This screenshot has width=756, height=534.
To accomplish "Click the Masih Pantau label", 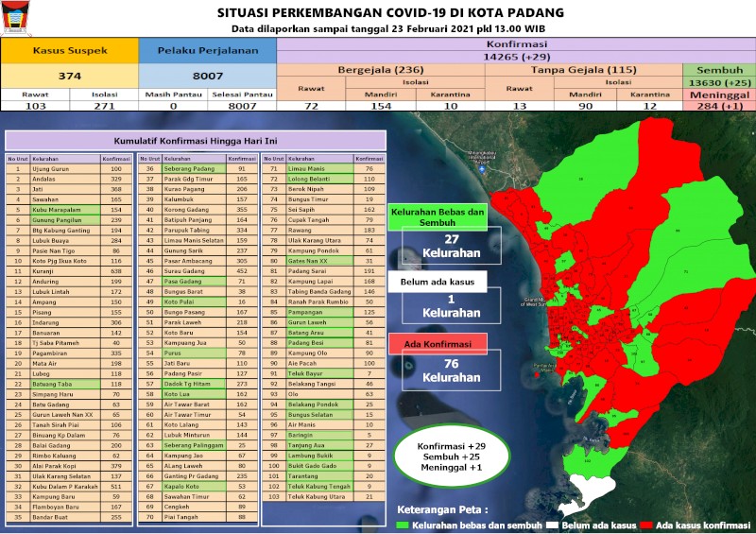I will tap(174, 95).
